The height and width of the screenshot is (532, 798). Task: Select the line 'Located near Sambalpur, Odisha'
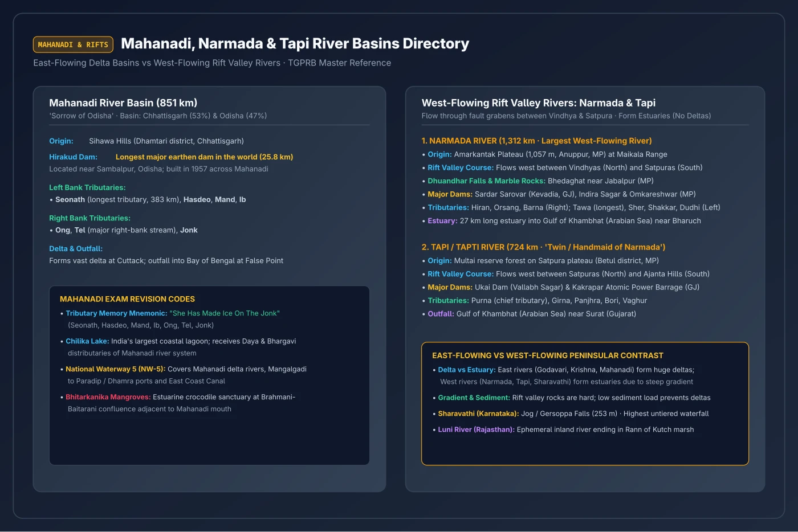(158, 169)
